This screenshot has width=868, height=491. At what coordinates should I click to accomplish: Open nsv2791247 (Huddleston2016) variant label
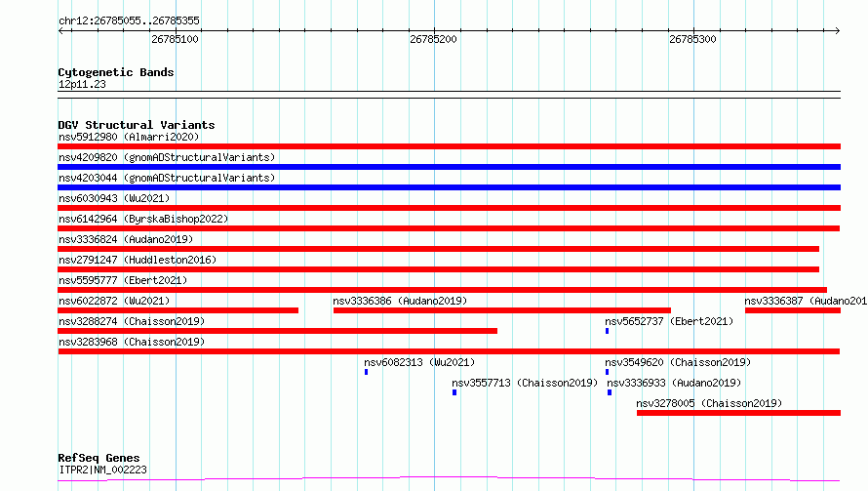(138, 260)
